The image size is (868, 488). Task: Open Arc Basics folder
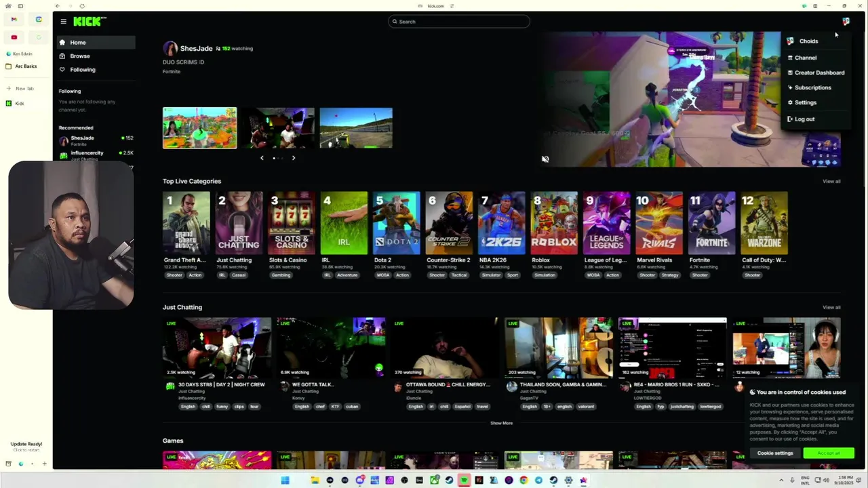point(26,66)
